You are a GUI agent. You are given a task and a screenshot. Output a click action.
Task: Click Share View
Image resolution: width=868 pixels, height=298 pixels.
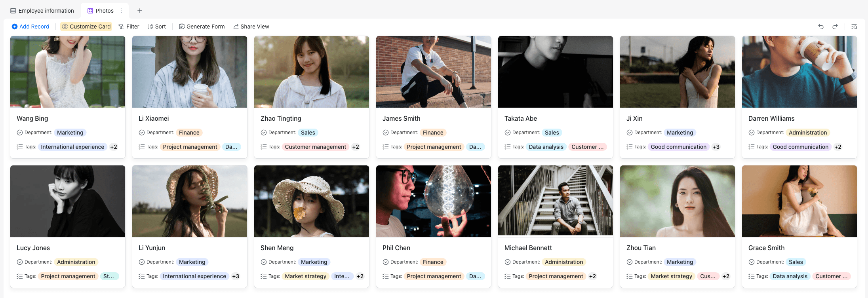[x=251, y=27]
